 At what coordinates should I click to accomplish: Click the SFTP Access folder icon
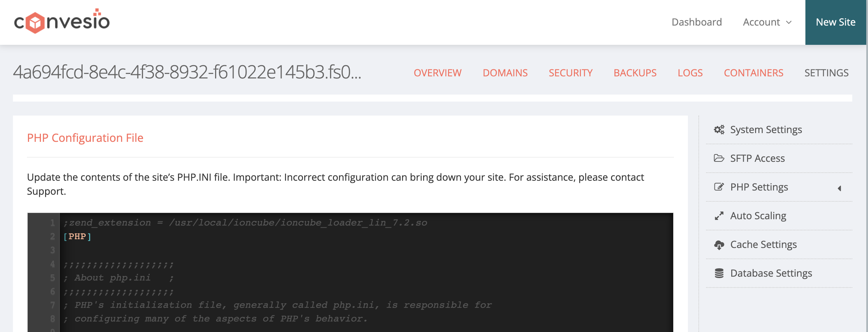(719, 158)
